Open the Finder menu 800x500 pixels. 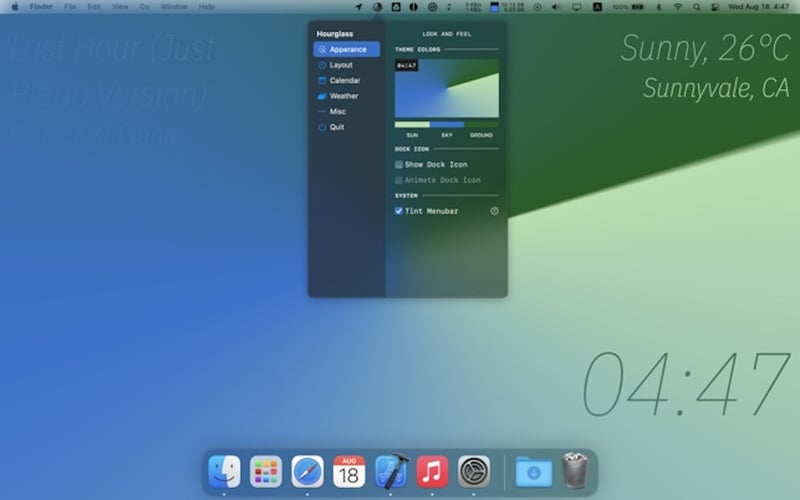[x=41, y=7]
